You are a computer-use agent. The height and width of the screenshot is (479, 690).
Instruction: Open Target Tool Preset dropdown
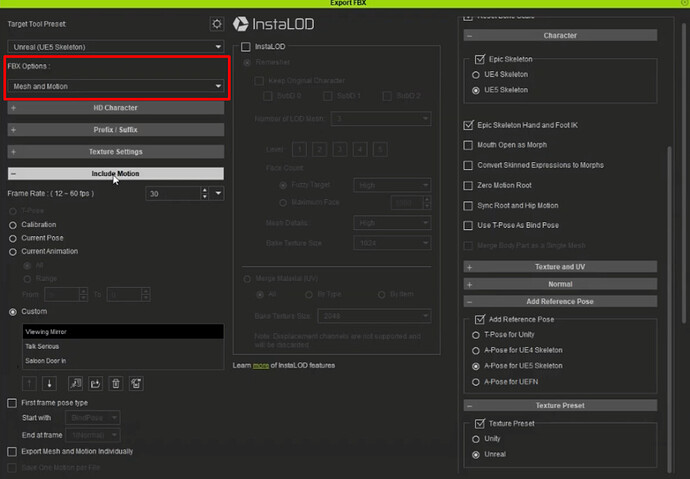coord(115,47)
